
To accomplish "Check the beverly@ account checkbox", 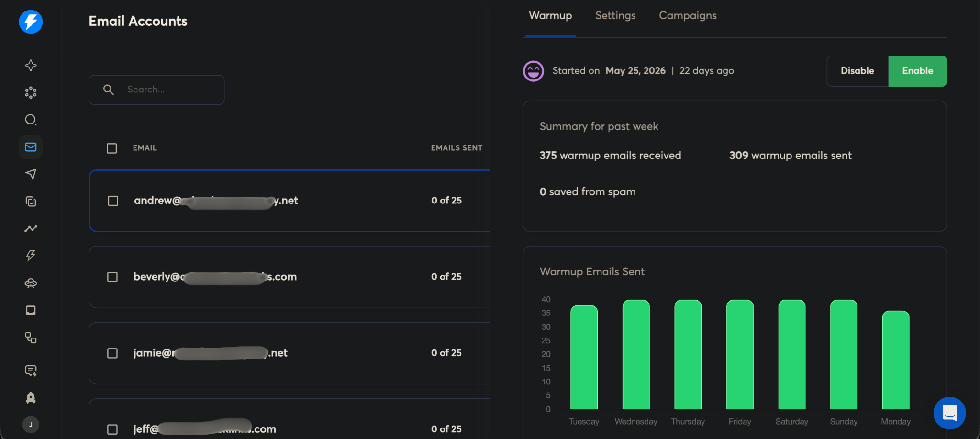I will 112,277.
